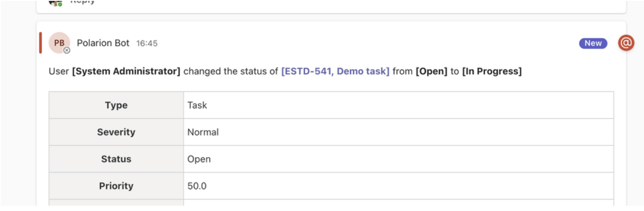Click the bot status badge on the PB avatar
The image size is (644, 211).
coord(67,50)
